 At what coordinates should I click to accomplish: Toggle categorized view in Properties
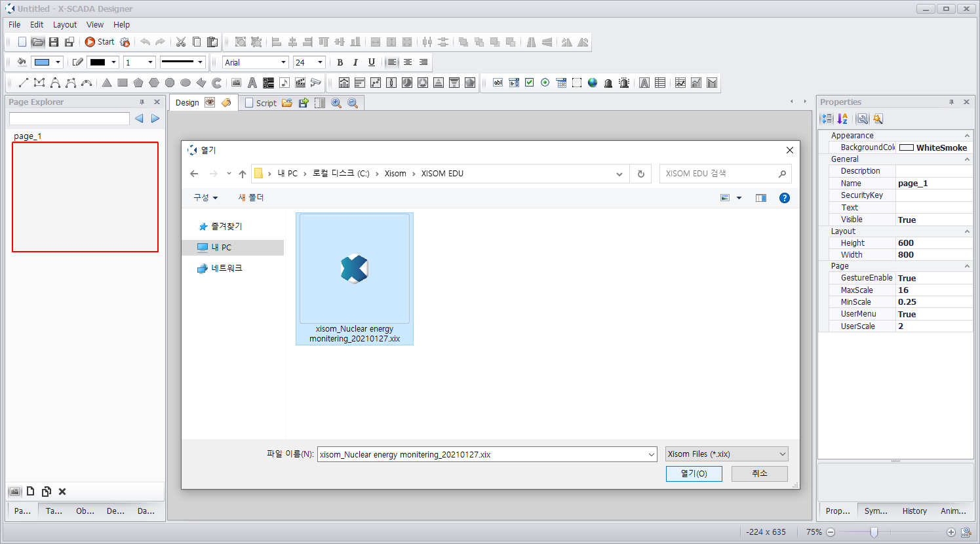pyautogui.click(x=827, y=119)
